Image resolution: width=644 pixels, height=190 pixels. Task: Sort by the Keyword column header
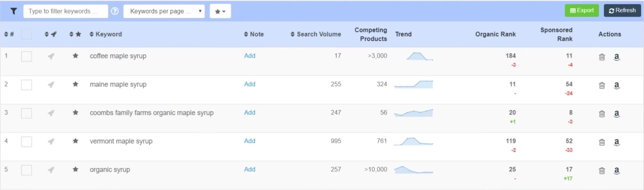pos(105,34)
